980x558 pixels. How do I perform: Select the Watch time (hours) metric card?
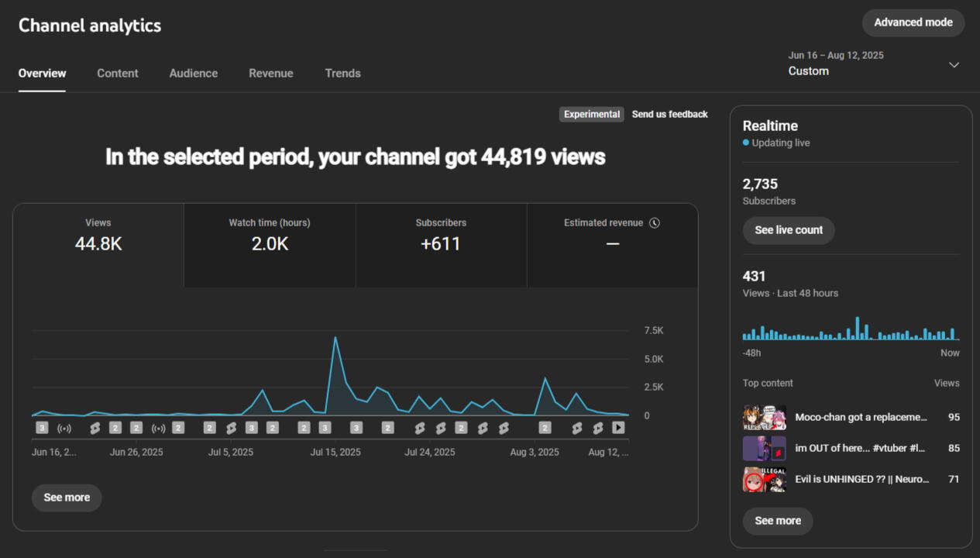tap(270, 245)
